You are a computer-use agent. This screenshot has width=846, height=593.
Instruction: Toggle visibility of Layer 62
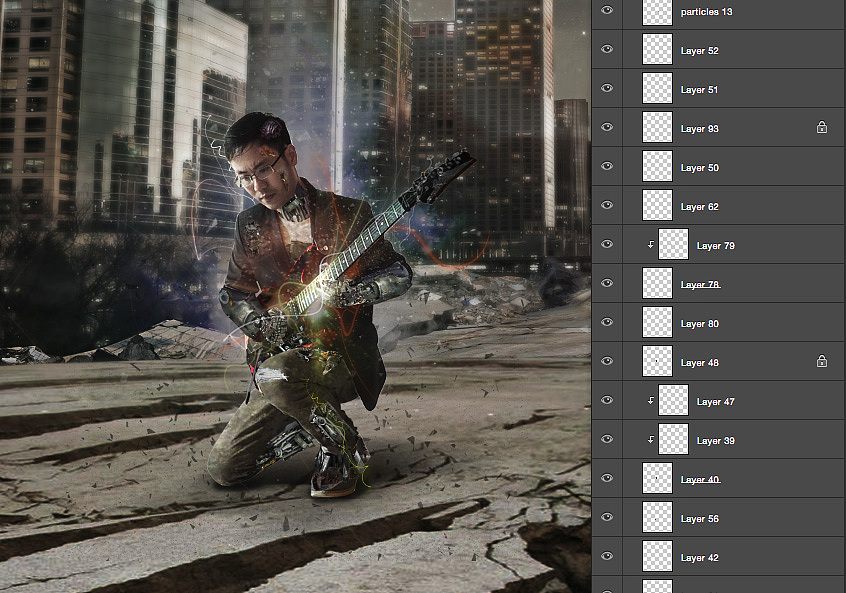click(607, 205)
